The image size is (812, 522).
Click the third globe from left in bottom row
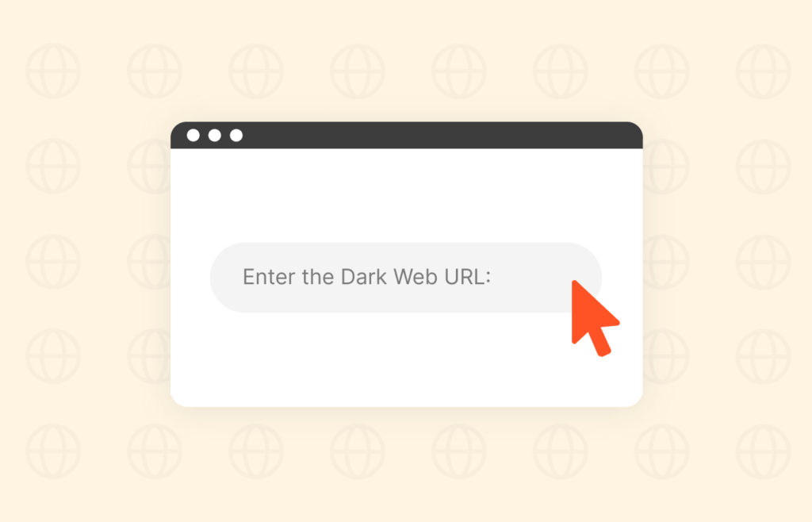[256, 451]
